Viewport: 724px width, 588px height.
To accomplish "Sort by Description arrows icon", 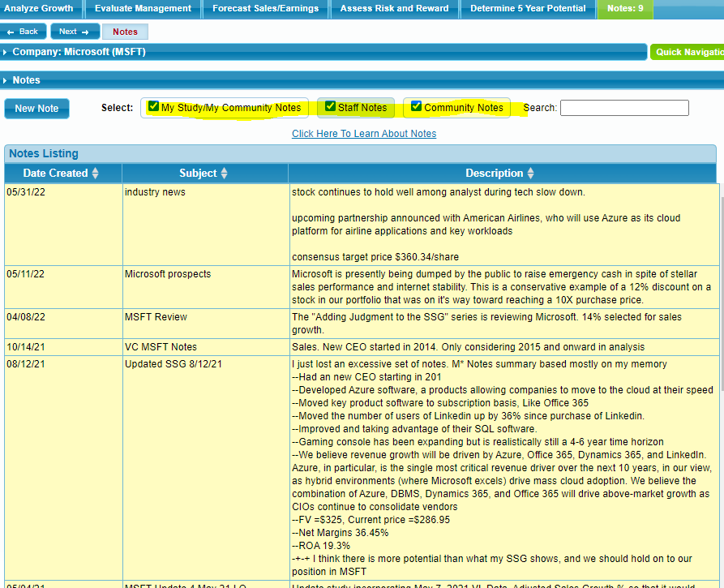I will coord(530,174).
